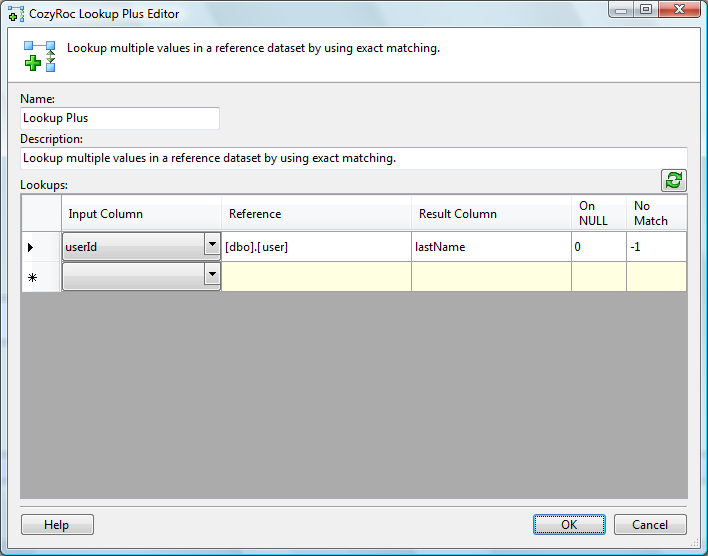This screenshot has height=556, width=708.
Task: Select the lastName Result Column cell
Action: [491, 247]
